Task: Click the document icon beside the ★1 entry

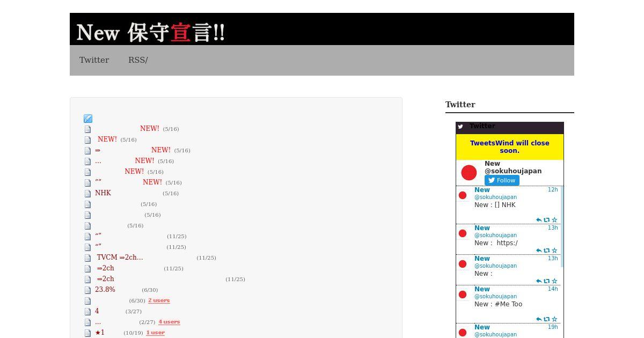Action: [87, 333]
